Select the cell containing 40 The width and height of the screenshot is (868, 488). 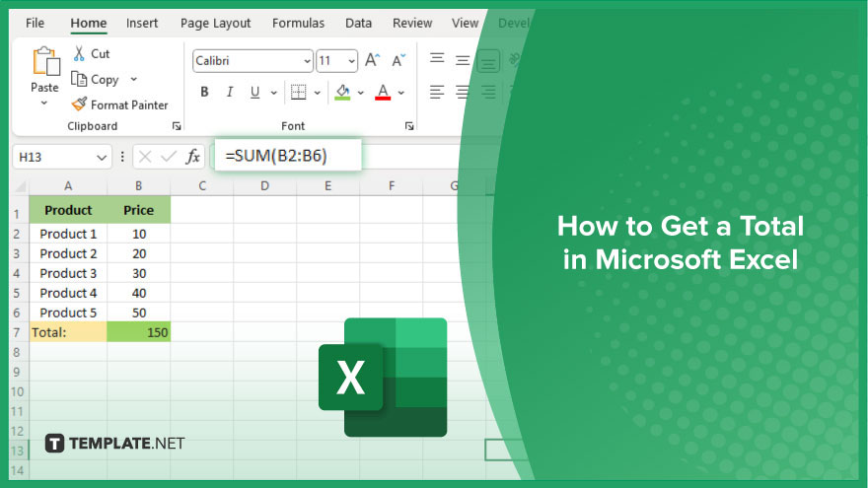click(x=138, y=293)
